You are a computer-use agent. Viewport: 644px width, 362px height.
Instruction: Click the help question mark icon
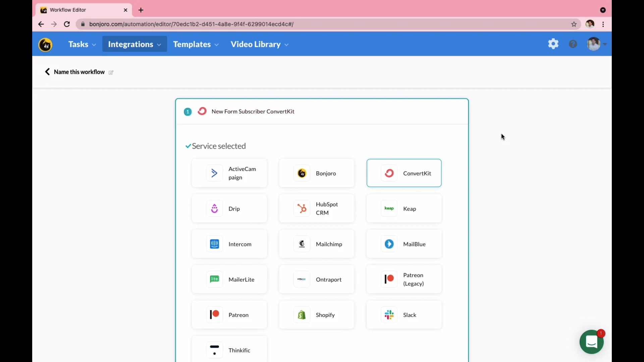(573, 44)
